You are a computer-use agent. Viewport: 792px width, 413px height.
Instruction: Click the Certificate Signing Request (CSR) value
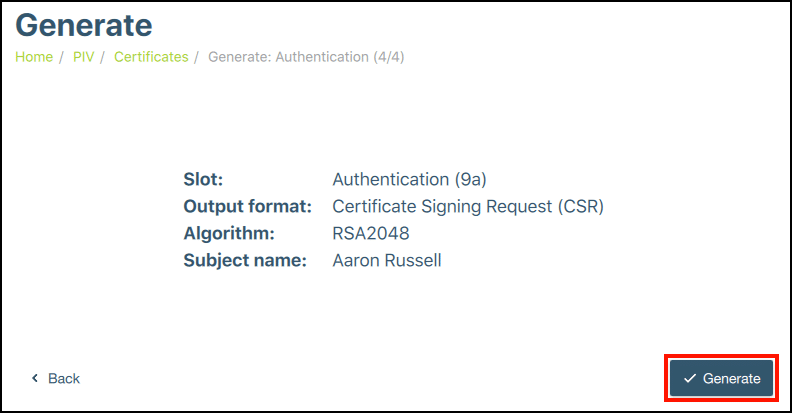click(468, 207)
